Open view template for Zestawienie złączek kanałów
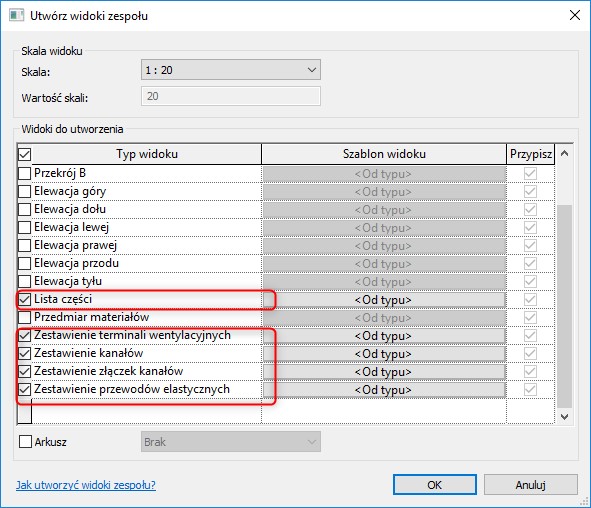The width and height of the screenshot is (591, 508). click(384, 372)
